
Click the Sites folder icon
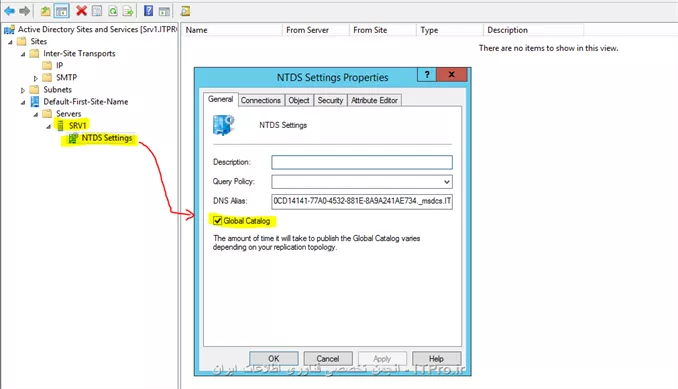coord(21,41)
